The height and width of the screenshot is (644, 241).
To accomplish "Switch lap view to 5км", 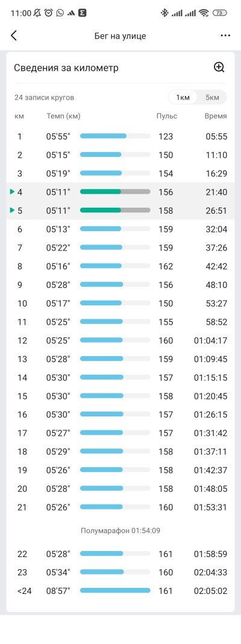I will tap(212, 97).
